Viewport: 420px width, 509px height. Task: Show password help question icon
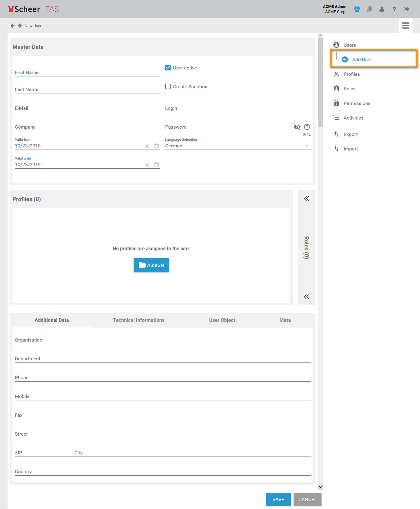pyautogui.click(x=307, y=127)
